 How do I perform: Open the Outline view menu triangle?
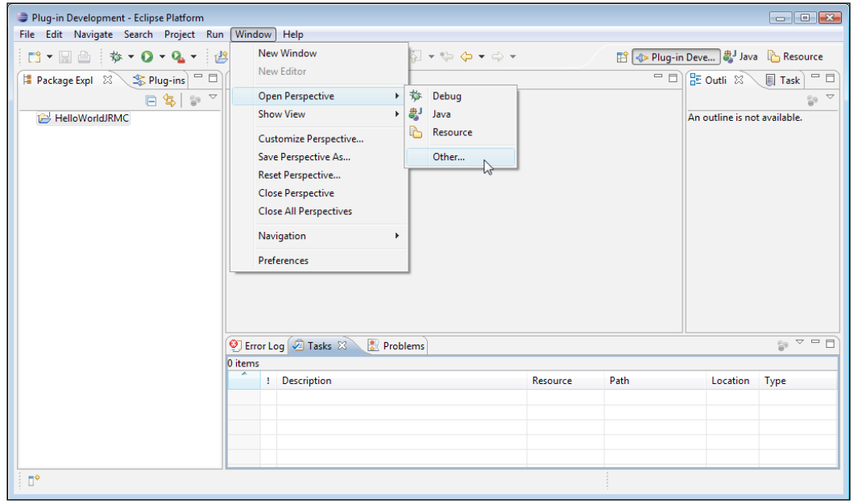830,97
